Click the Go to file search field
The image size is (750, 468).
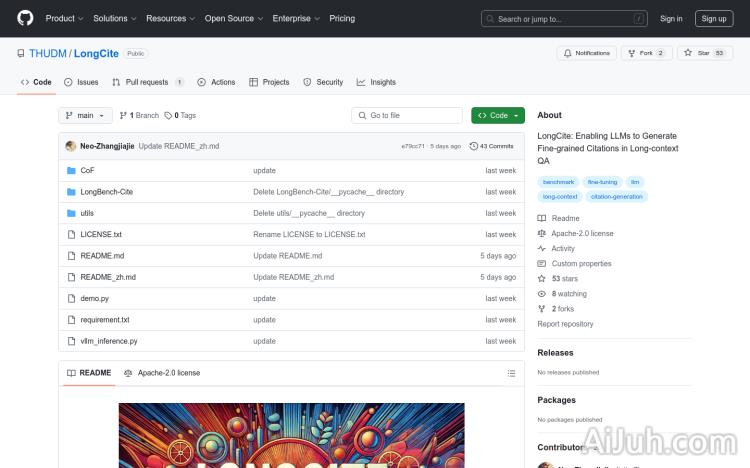407,116
